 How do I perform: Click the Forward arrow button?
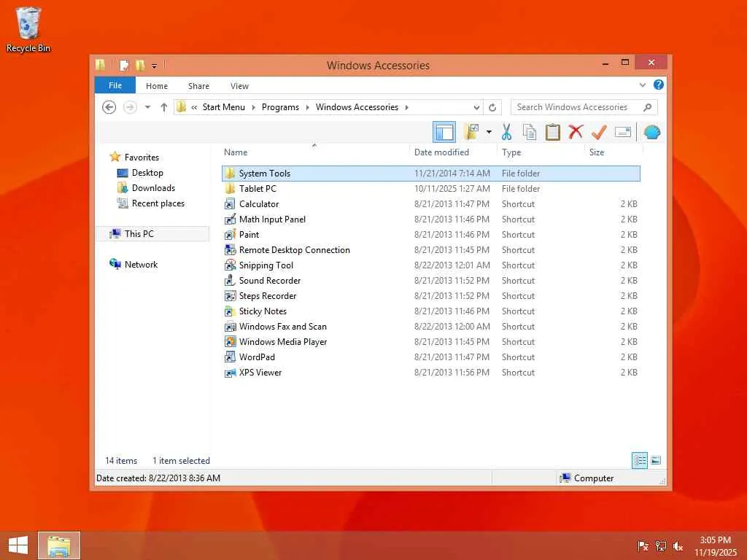coord(130,107)
